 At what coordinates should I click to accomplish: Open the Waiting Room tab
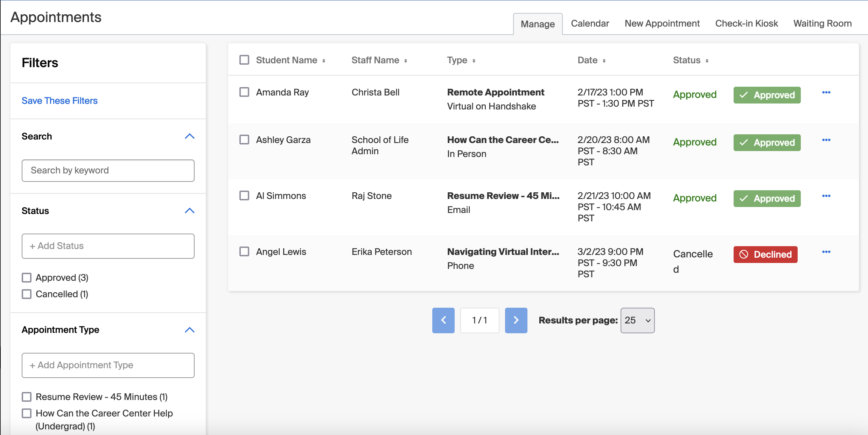point(822,23)
